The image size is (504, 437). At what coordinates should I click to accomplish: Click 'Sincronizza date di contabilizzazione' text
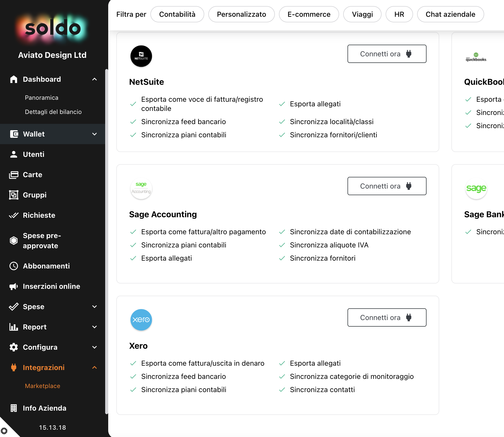pyautogui.click(x=350, y=232)
